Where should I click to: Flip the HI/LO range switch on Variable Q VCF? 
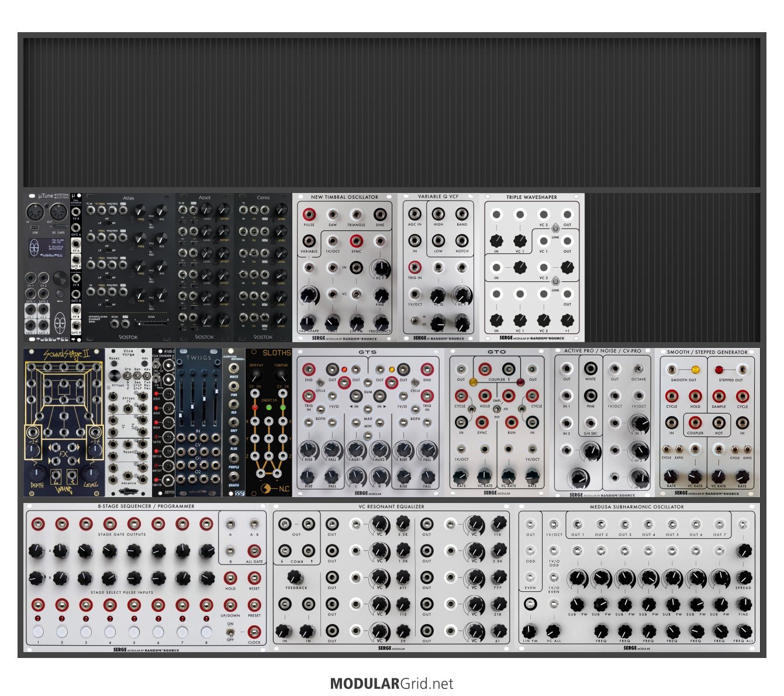coord(415,321)
